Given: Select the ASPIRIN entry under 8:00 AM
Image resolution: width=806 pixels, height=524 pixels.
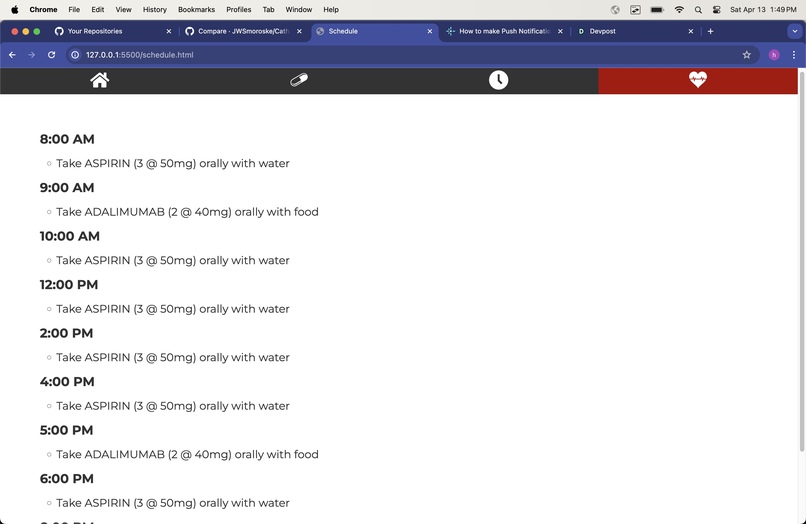Looking at the screenshot, I should (173, 164).
